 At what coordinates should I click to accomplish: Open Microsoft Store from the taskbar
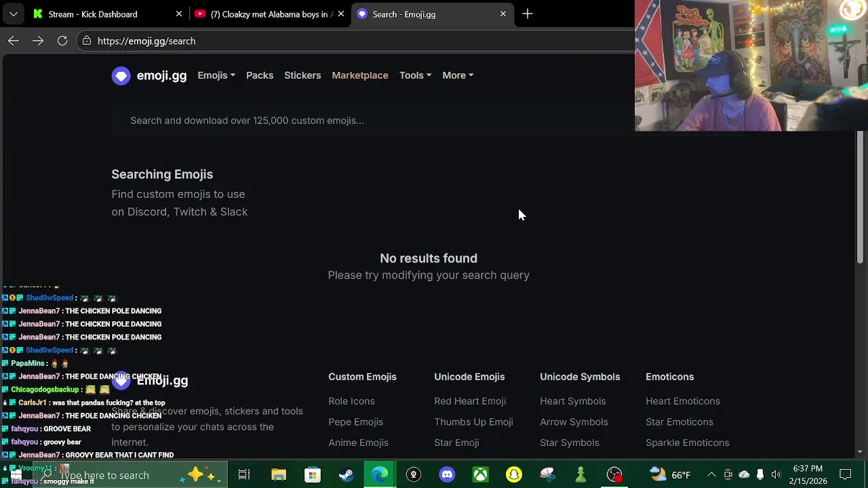coord(312,474)
